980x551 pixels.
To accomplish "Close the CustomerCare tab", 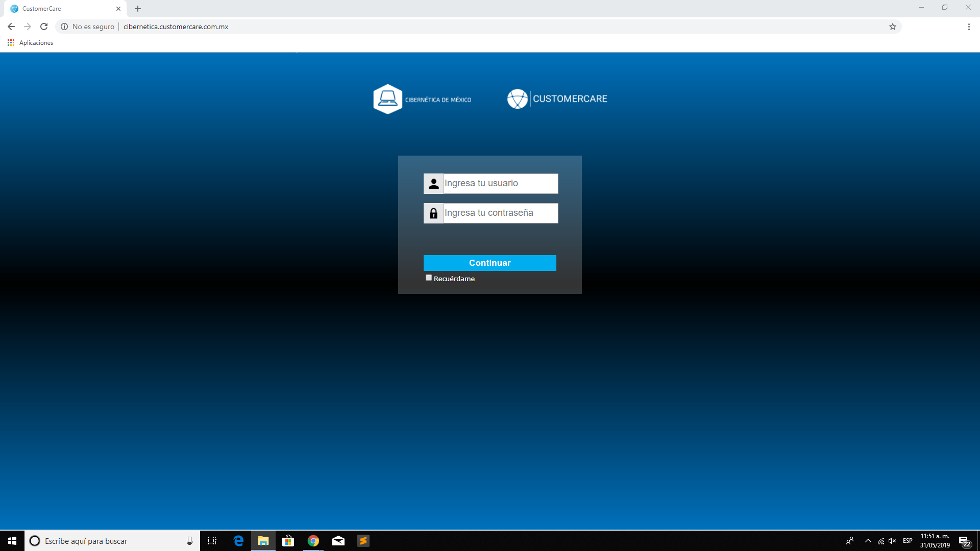I will (118, 9).
